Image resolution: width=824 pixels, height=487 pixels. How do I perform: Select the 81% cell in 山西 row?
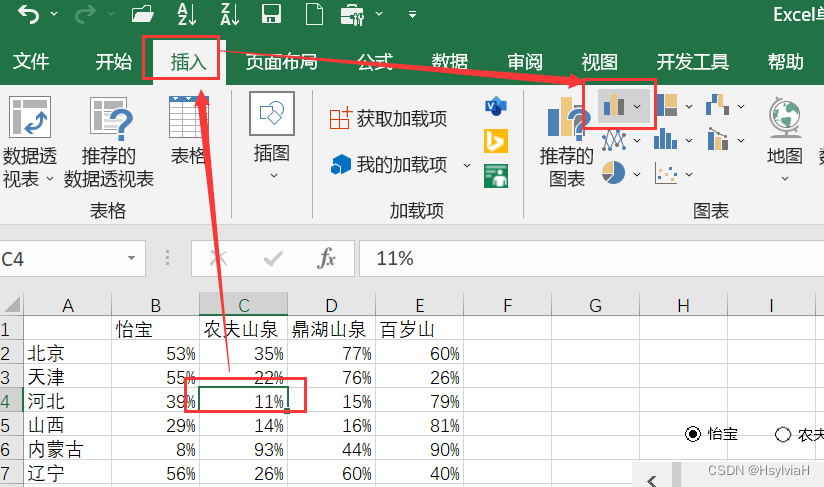pyautogui.click(x=419, y=425)
